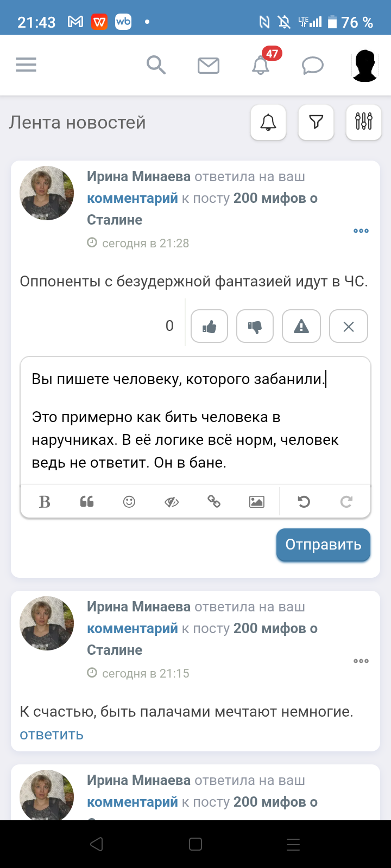Tap the search magnifier icon
The image size is (391, 868).
156,65
